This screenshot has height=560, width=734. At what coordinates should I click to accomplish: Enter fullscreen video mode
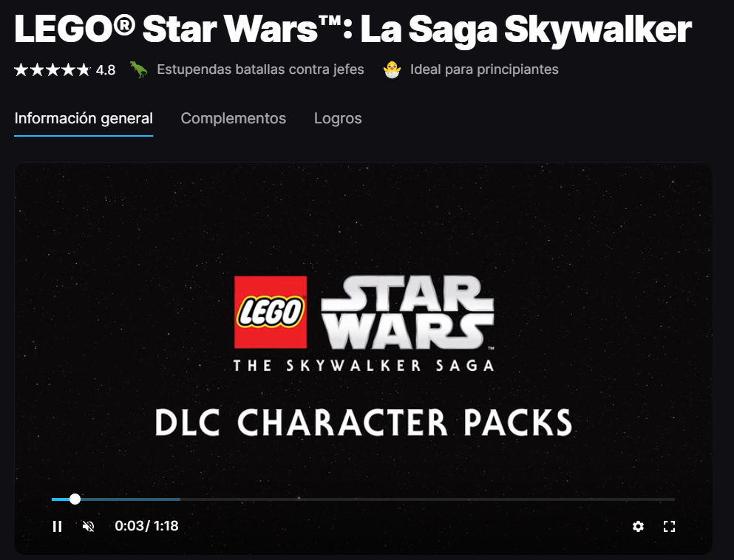pos(670,526)
